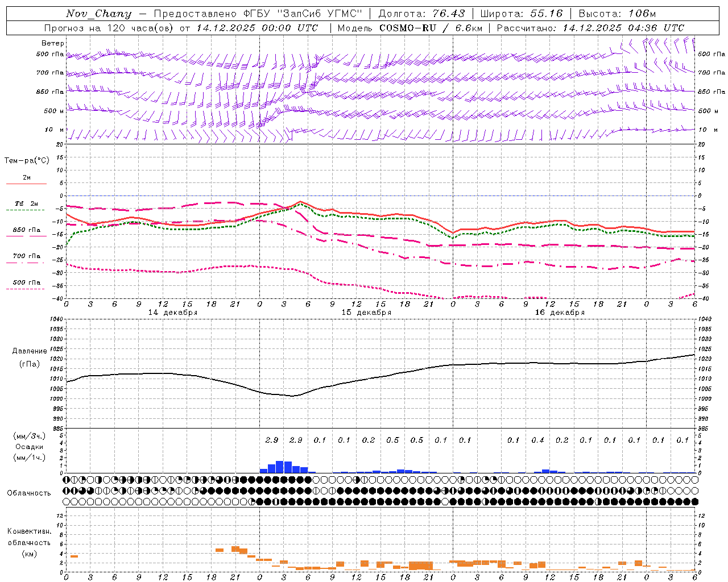Click the "(мм/3ч.)" precipitation unit label

click(30, 436)
